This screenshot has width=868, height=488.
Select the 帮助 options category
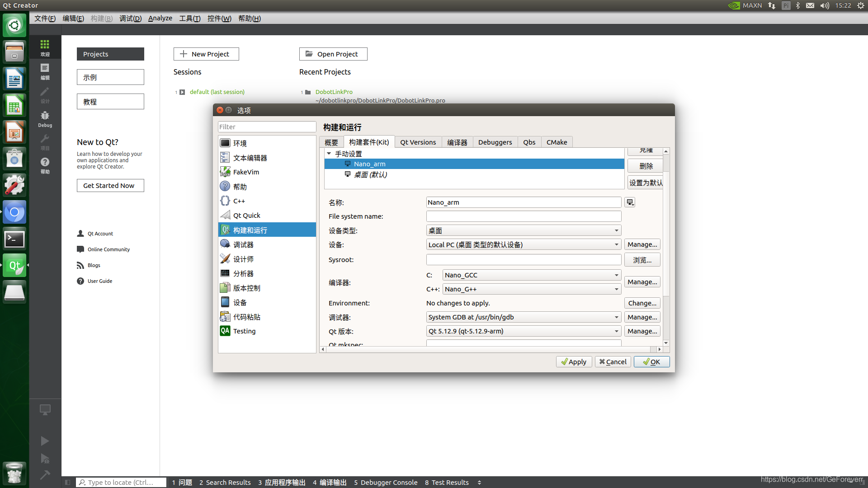coord(267,187)
